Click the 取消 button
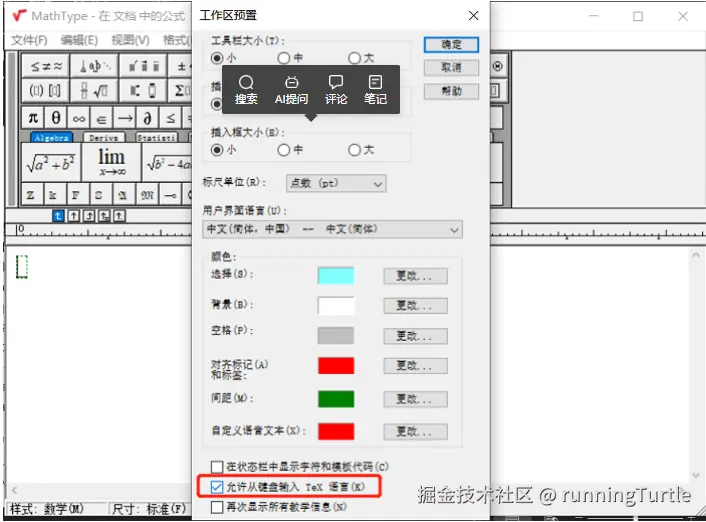Viewport: 706px width, 522px height. [x=451, y=68]
